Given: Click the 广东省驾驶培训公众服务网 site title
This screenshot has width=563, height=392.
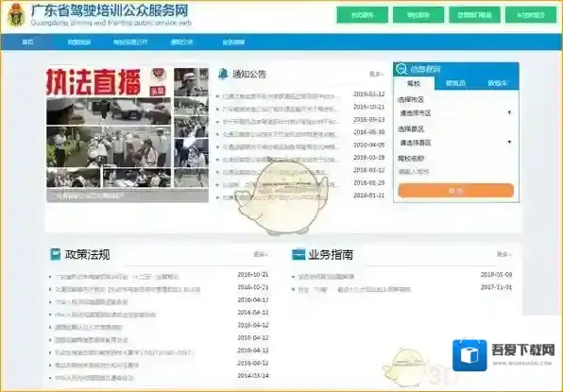Looking at the screenshot, I should coord(110,10).
